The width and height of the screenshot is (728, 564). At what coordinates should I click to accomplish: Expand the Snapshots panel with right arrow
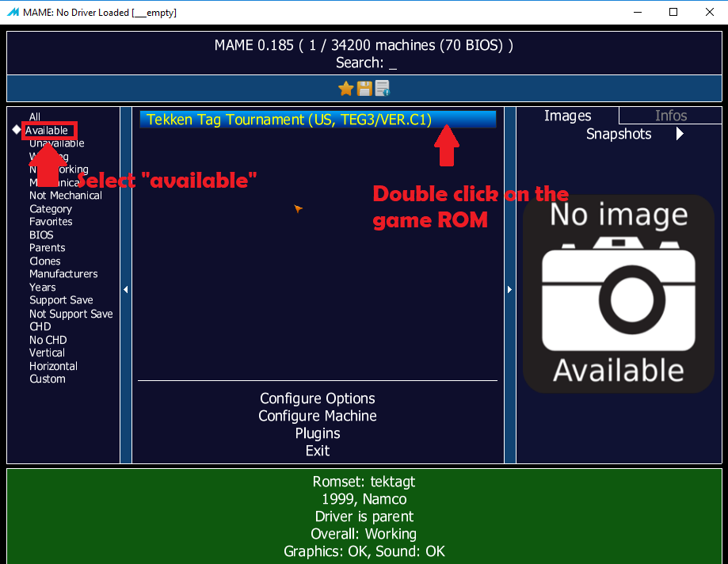pyautogui.click(x=679, y=134)
